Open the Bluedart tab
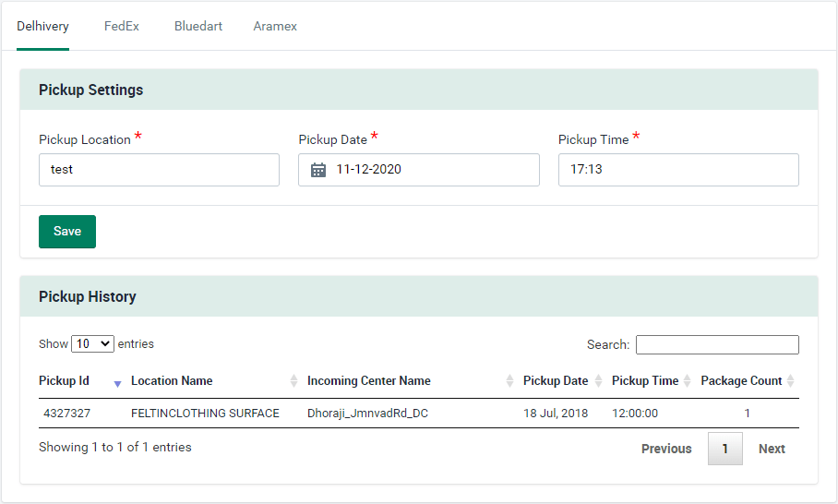This screenshot has width=838, height=504. [198, 26]
